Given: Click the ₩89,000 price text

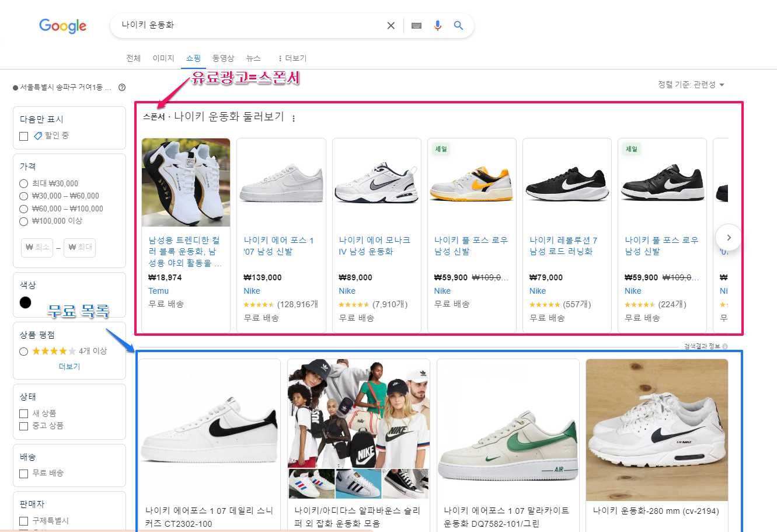Looking at the screenshot, I should (x=356, y=277).
